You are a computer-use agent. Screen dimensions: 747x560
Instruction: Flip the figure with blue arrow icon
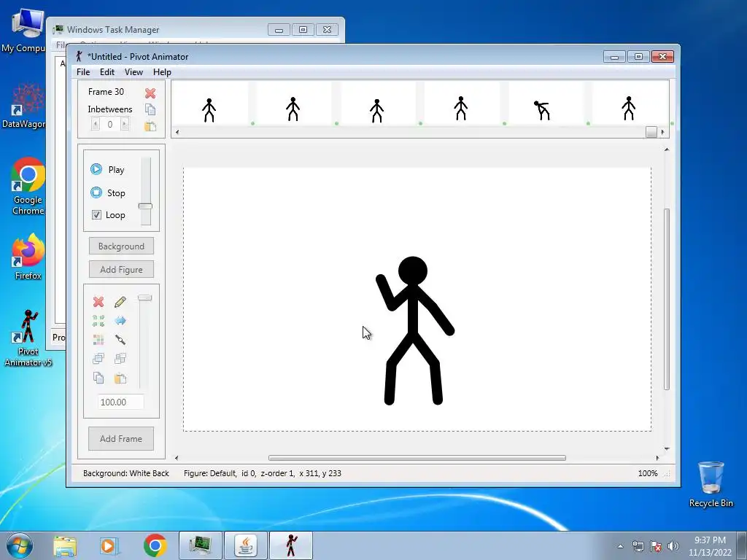(x=120, y=321)
